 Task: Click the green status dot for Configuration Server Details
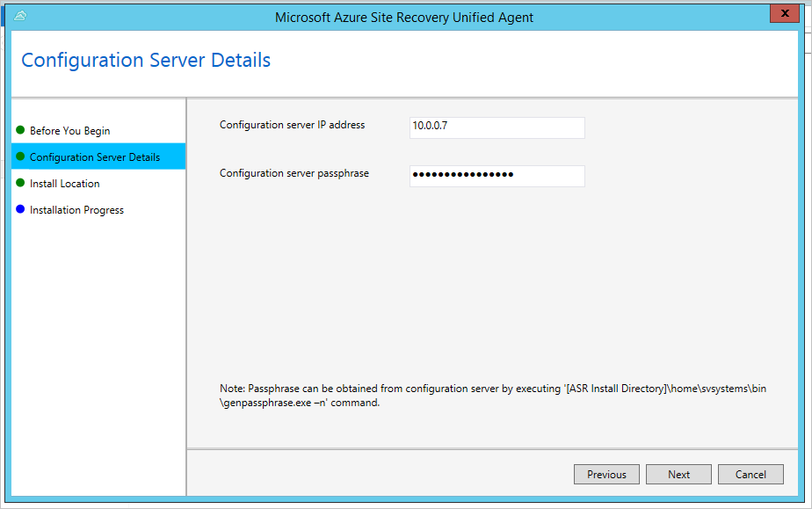(19, 156)
